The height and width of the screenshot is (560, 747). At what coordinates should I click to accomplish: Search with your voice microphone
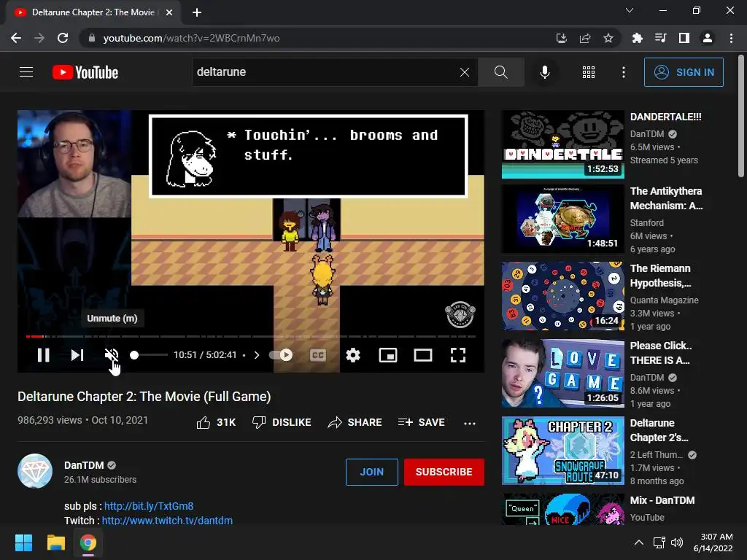point(544,72)
